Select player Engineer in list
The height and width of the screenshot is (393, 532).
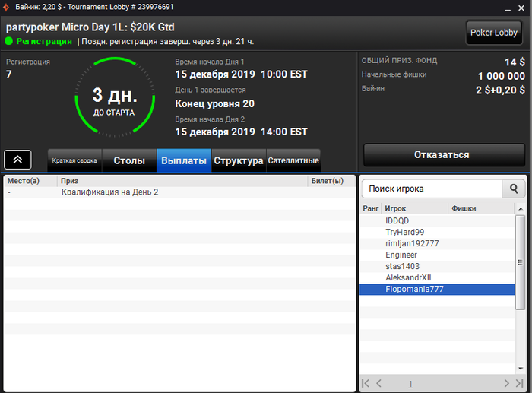(x=437, y=255)
